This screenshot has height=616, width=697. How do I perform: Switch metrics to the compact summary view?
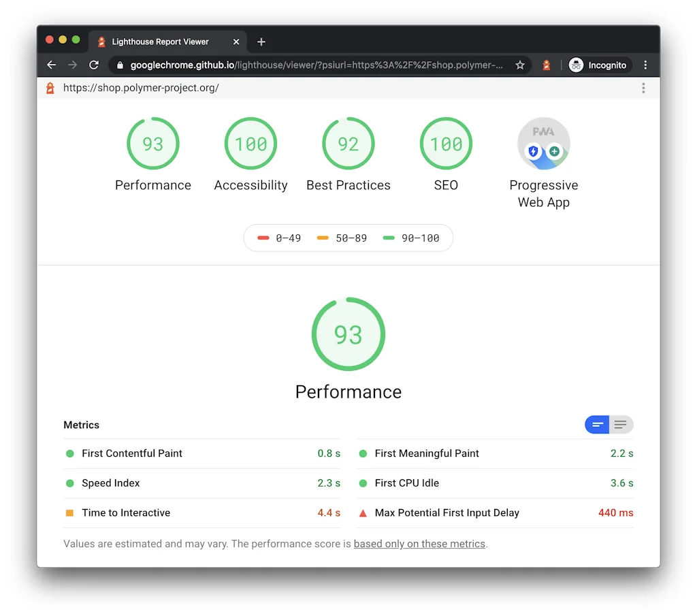[x=597, y=425]
